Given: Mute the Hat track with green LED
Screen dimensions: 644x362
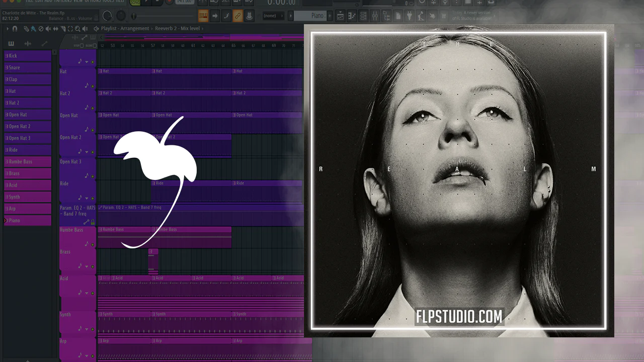Looking at the screenshot, I should click(x=92, y=86).
